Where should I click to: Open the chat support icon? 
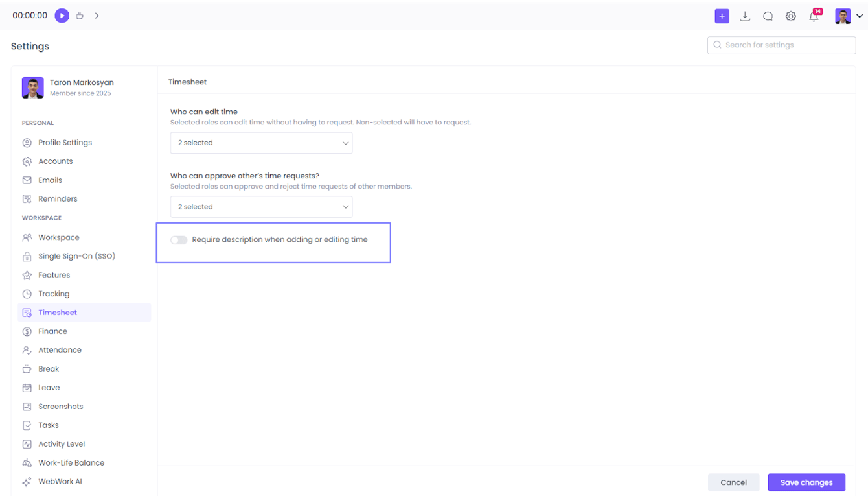[768, 16]
